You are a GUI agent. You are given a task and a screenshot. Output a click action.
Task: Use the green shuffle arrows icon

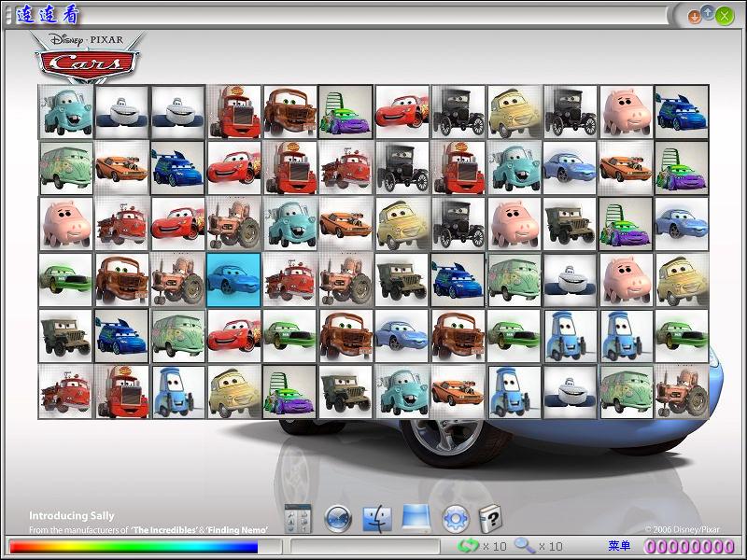pyautogui.click(x=468, y=546)
